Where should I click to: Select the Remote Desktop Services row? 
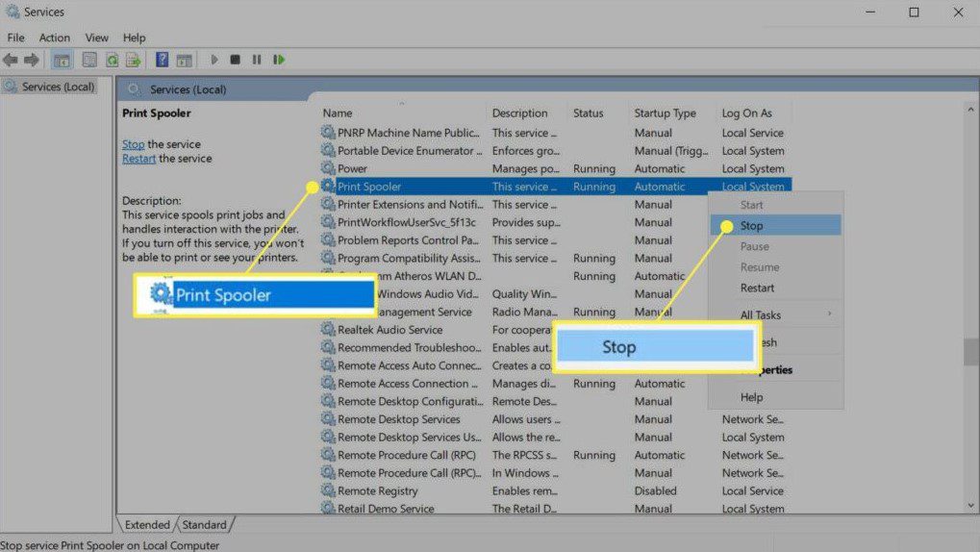coord(556,419)
